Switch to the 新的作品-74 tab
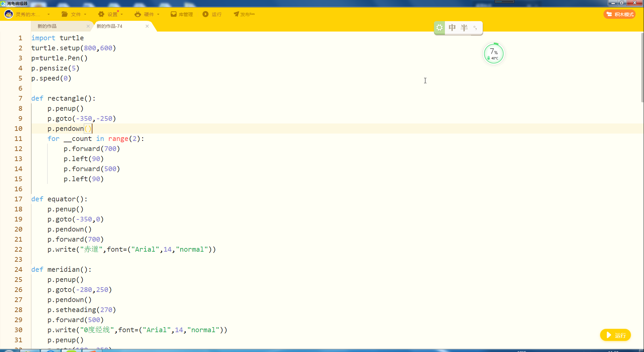 (109, 26)
